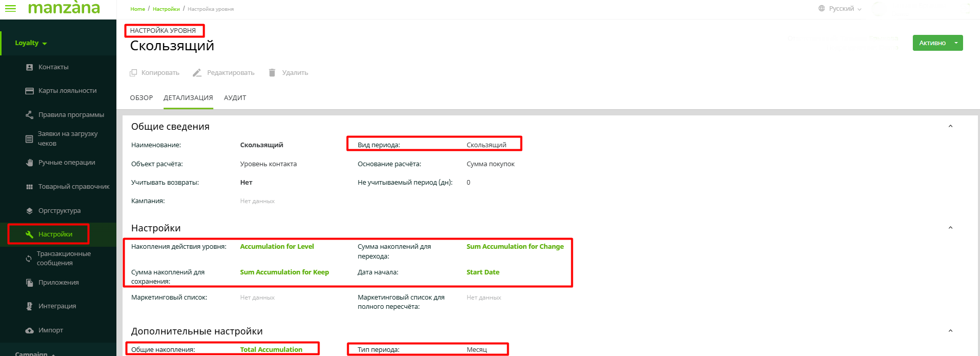The image size is (980, 356).
Task: Switch to the АУДИТ tab
Action: (x=235, y=97)
